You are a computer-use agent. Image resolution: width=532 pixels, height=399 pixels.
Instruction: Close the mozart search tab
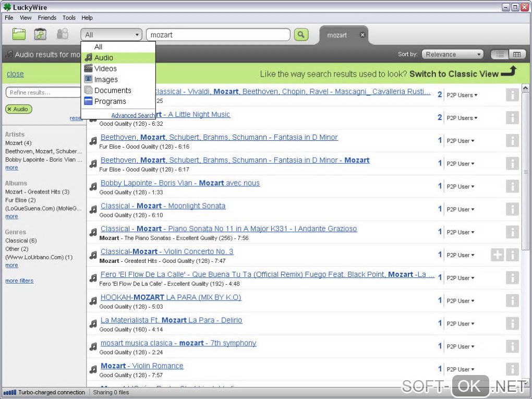[362, 34]
